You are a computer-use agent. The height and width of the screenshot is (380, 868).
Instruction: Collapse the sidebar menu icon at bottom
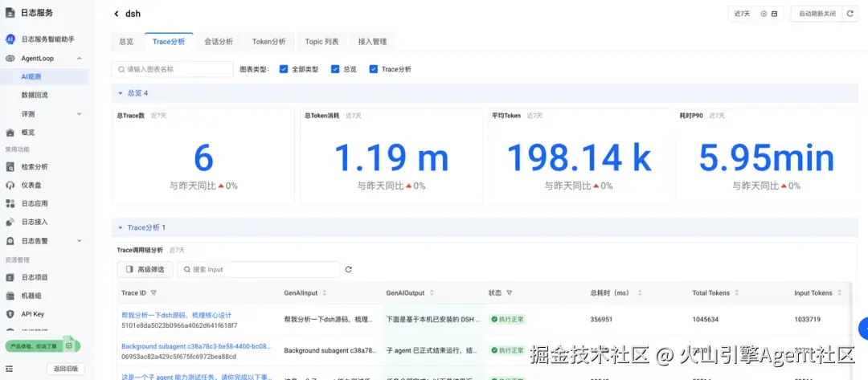coord(10,369)
